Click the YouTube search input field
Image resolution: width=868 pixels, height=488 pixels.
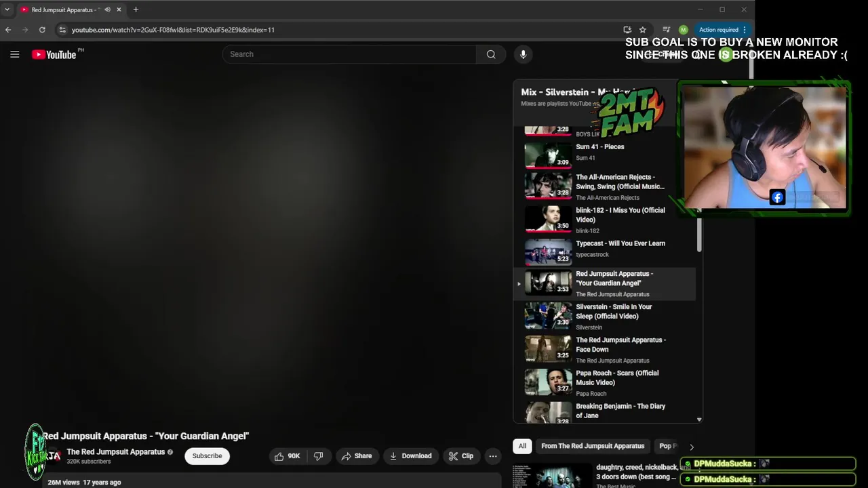coord(349,54)
